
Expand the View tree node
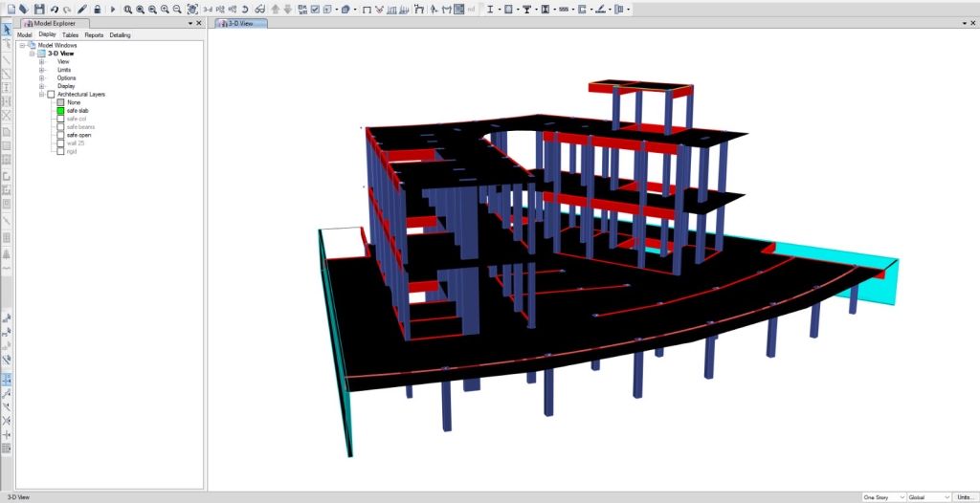click(41, 62)
